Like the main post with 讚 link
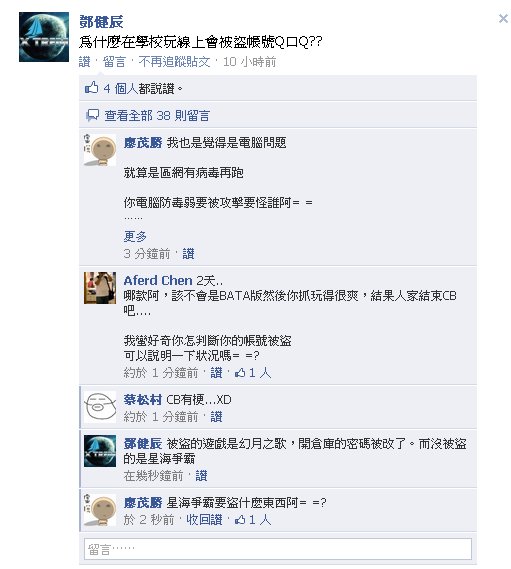The width and height of the screenshot is (511, 569). (85, 62)
